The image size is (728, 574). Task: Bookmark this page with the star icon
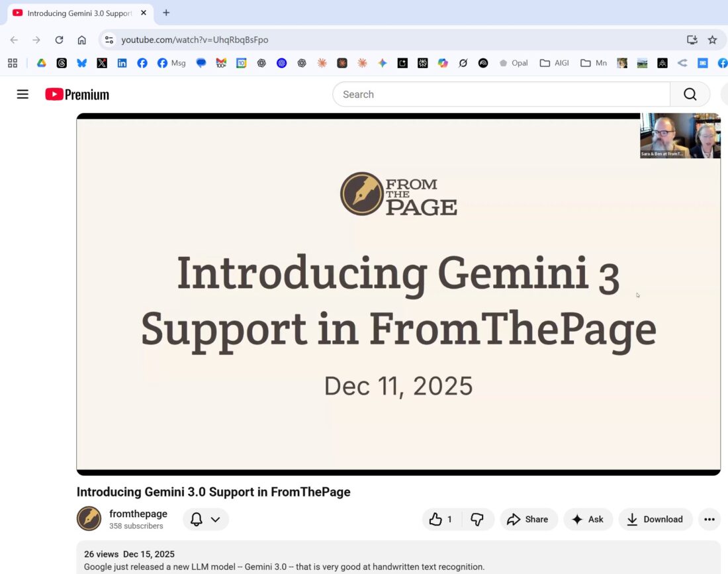click(712, 40)
